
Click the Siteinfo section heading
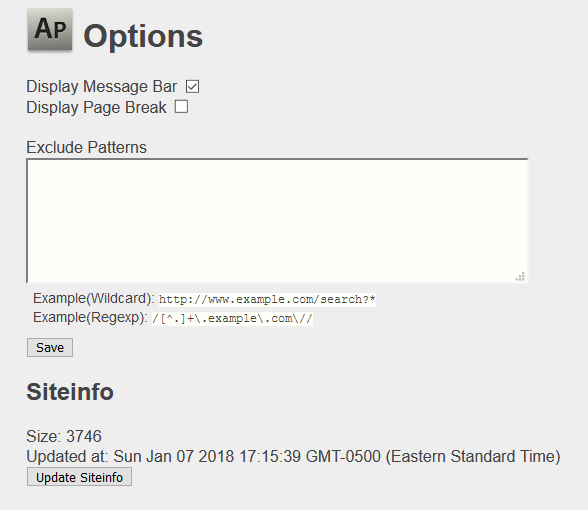point(70,392)
